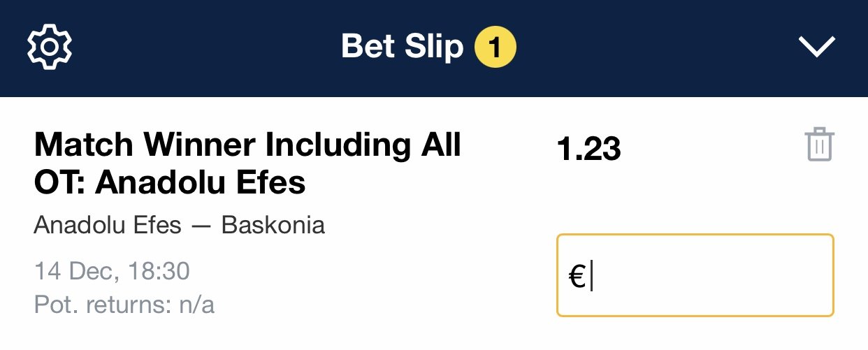
Task: Click the Bet Slip header title
Action: click(x=402, y=47)
